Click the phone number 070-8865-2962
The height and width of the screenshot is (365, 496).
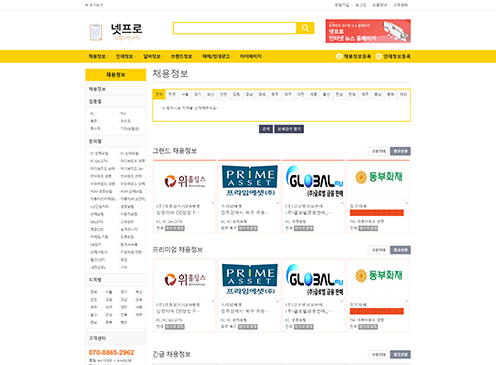[x=111, y=353]
